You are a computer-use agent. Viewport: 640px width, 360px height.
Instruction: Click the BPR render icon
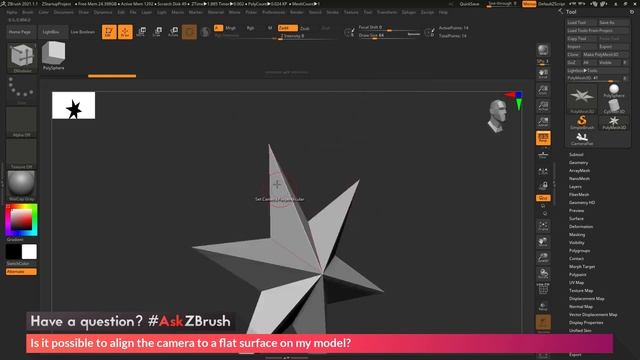pos(543,50)
